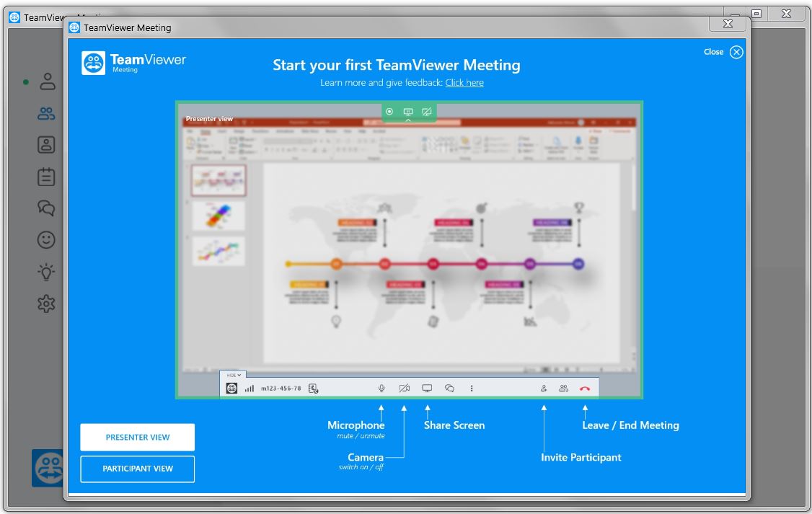Click the 'Invite Participant' caption text
This screenshot has height=514, width=812.
(x=581, y=457)
